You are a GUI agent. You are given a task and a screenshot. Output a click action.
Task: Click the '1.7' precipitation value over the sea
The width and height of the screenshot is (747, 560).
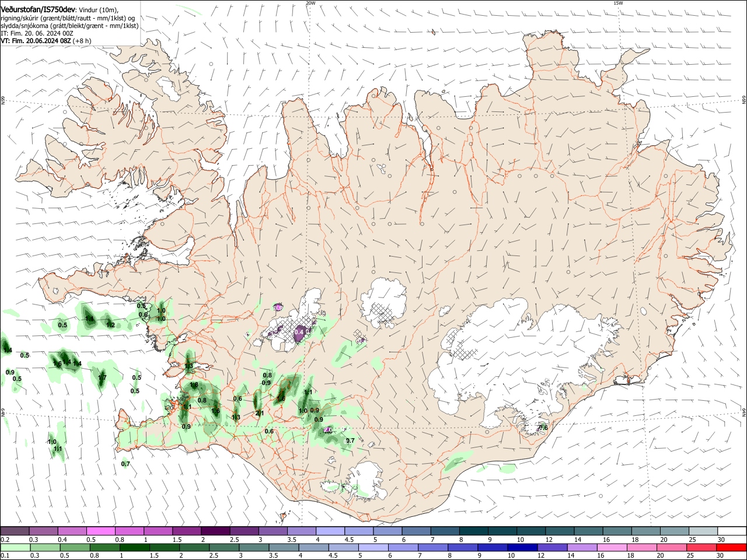(x=102, y=378)
